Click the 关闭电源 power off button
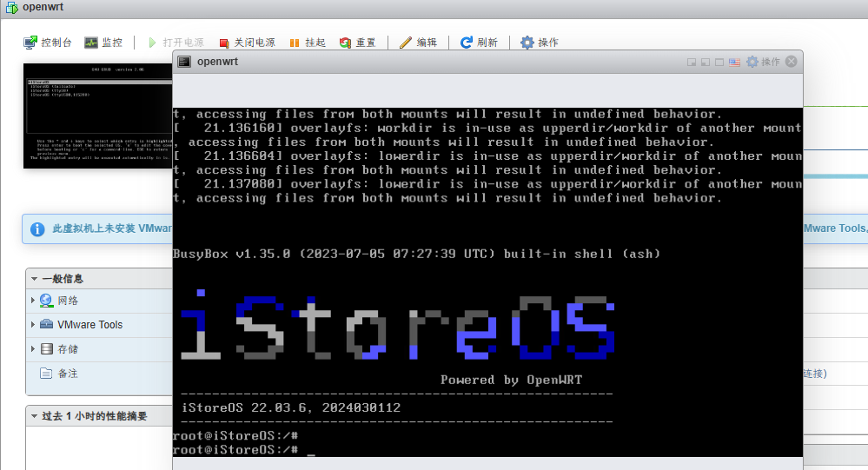The height and width of the screenshot is (470, 868). point(248,43)
